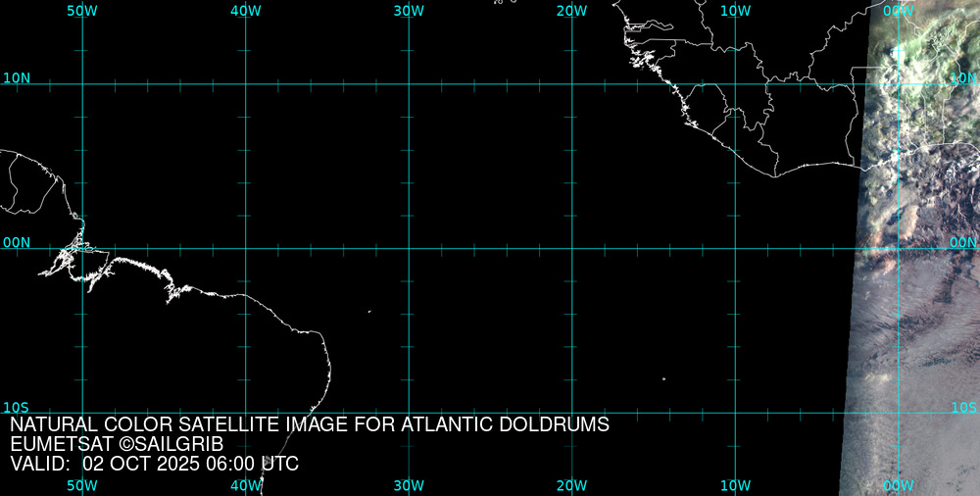Click the bottom 20W longitude label
Viewport: 980px width, 496px height.
click(x=571, y=485)
